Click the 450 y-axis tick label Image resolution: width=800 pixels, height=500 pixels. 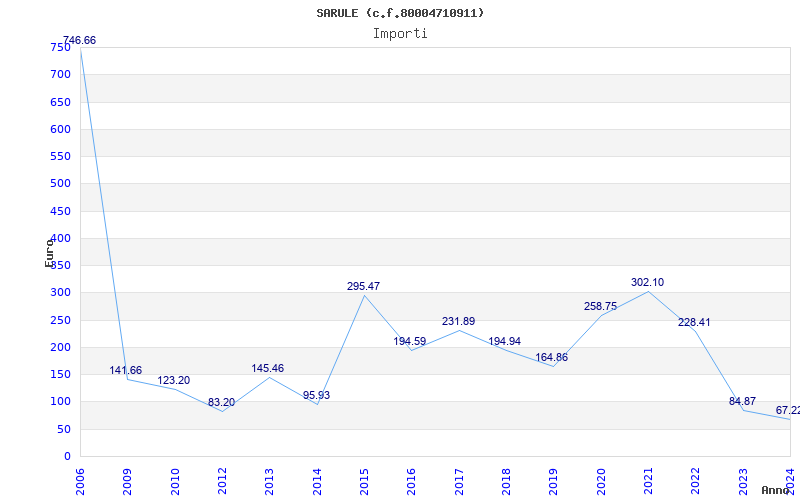(60, 211)
